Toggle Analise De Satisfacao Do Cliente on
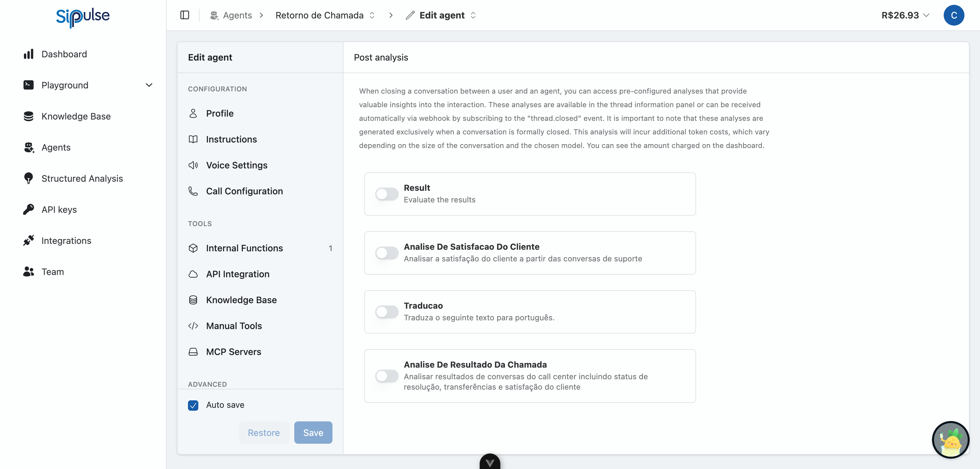The image size is (980, 469). tap(387, 253)
